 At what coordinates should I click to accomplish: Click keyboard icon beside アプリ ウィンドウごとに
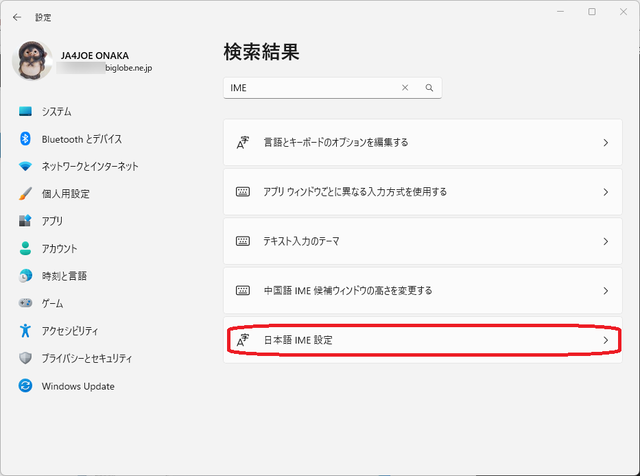point(243,192)
